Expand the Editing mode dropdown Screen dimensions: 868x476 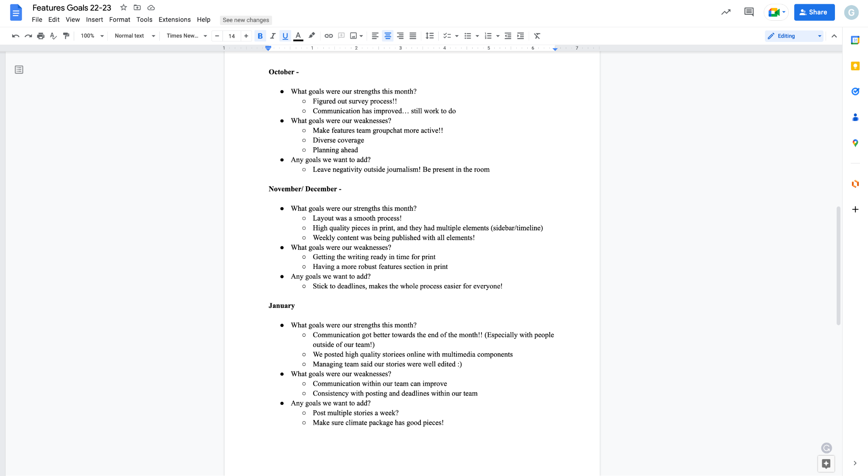794,36
